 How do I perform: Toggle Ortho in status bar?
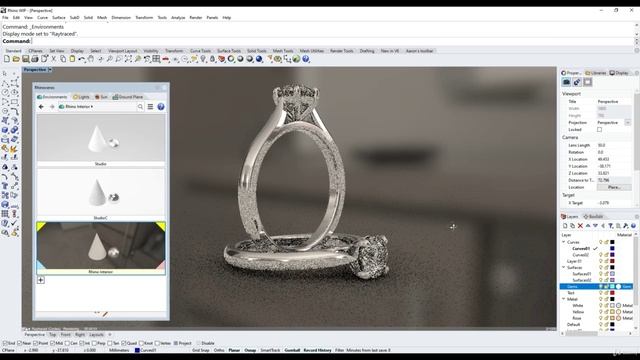(x=219, y=350)
